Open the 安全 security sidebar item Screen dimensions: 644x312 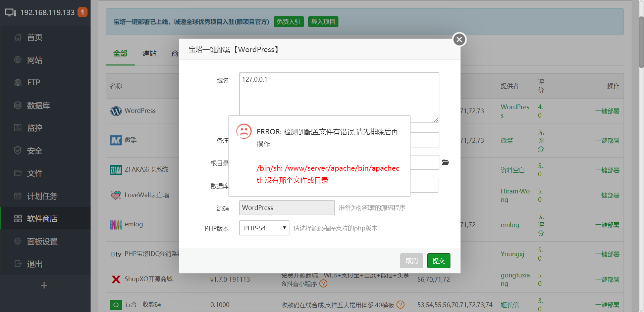[x=45, y=151]
